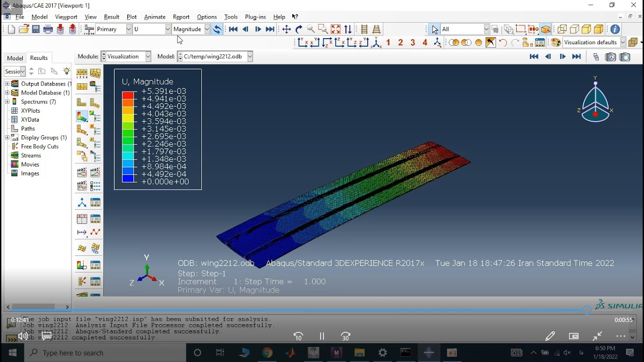This screenshot has height=362, width=644.
Task: Click the model tree horizontal scrollbar
Action: (34, 306)
